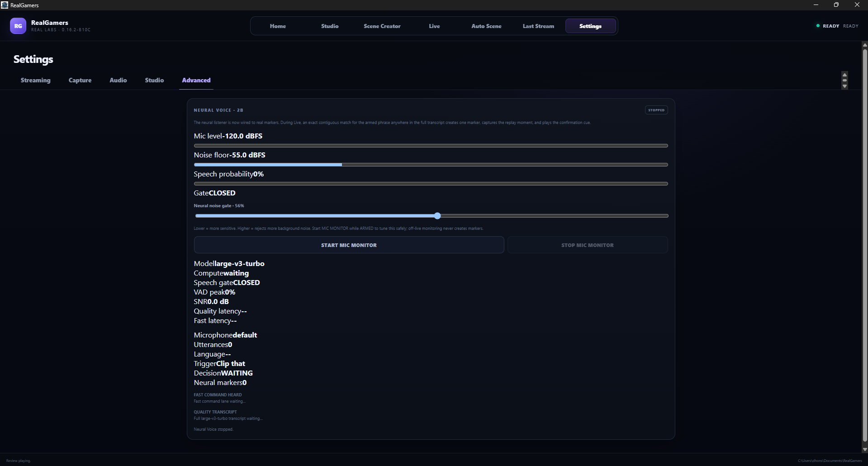Open the Last Stream tab
Screen dimensions: 868x466
point(538,26)
